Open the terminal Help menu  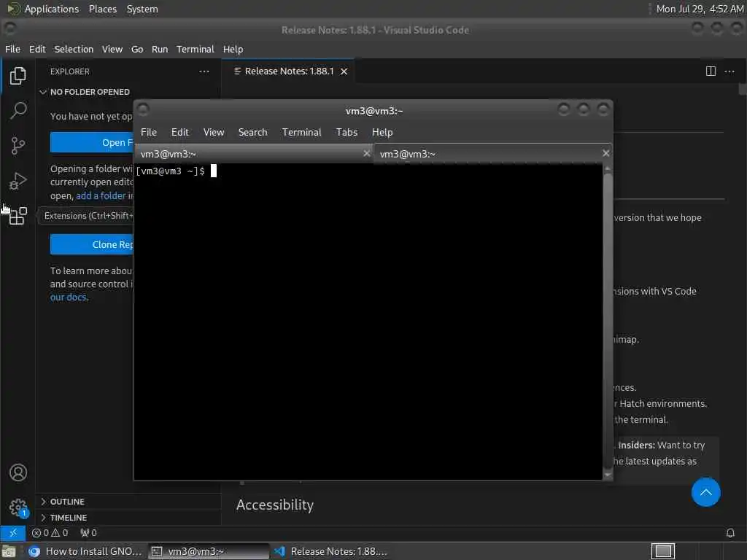pos(382,133)
